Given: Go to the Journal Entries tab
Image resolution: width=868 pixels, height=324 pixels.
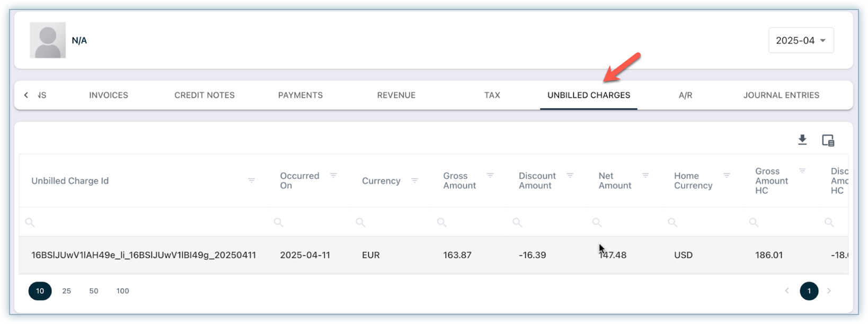Looking at the screenshot, I should point(781,95).
